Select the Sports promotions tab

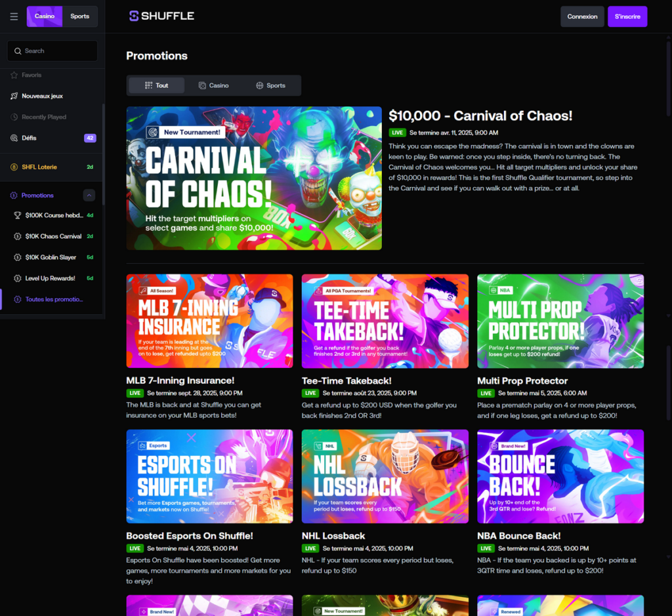coord(271,85)
